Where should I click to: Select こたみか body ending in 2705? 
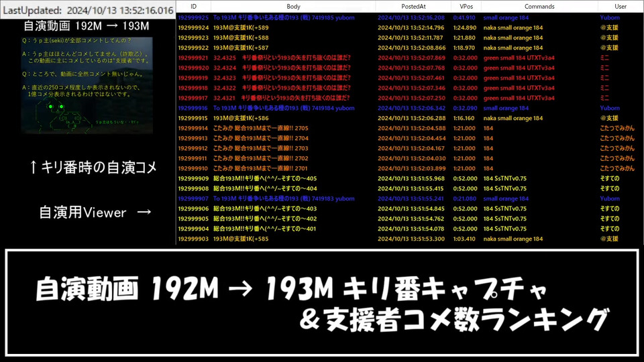pos(260,128)
